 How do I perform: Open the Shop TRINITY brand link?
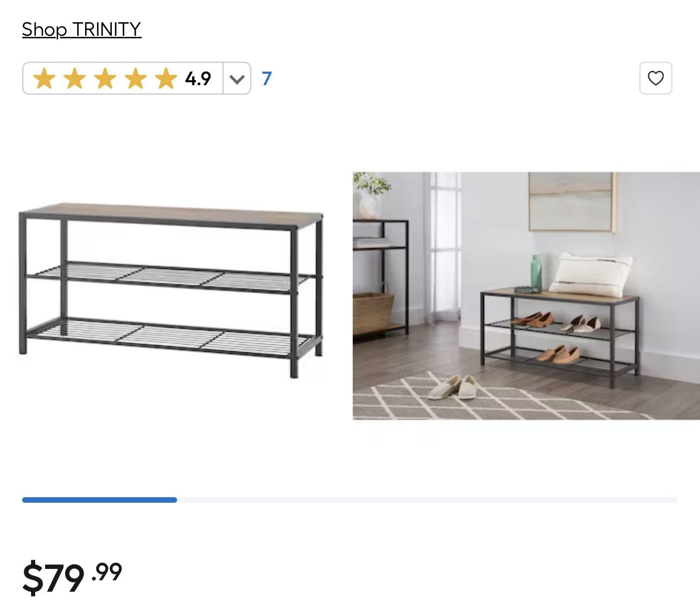pyautogui.click(x=81, y=29)
